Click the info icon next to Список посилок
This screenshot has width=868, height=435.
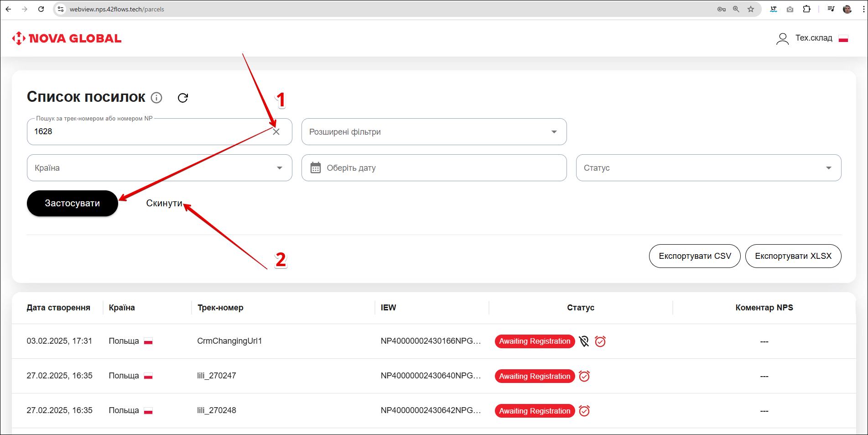(156, 98)
